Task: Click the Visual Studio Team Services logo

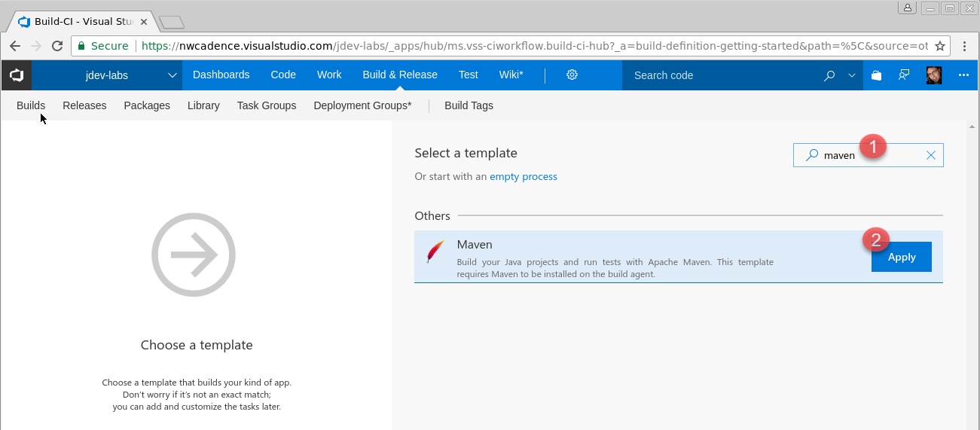Action: pyautogui.click(x=16, y=75)
